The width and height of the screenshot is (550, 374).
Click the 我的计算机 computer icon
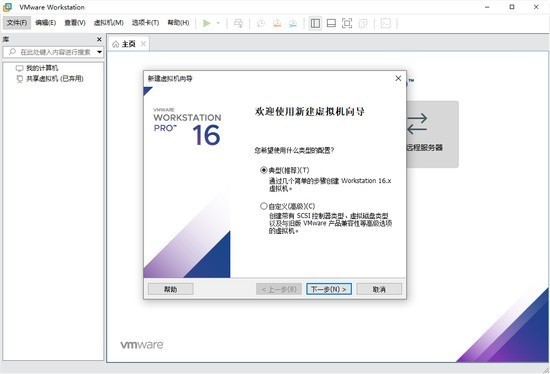coord(19,68)
